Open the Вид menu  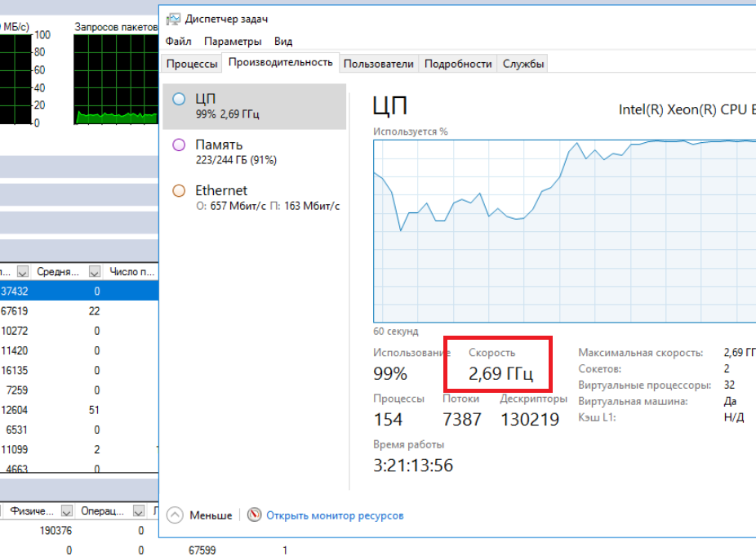(283, 41)
